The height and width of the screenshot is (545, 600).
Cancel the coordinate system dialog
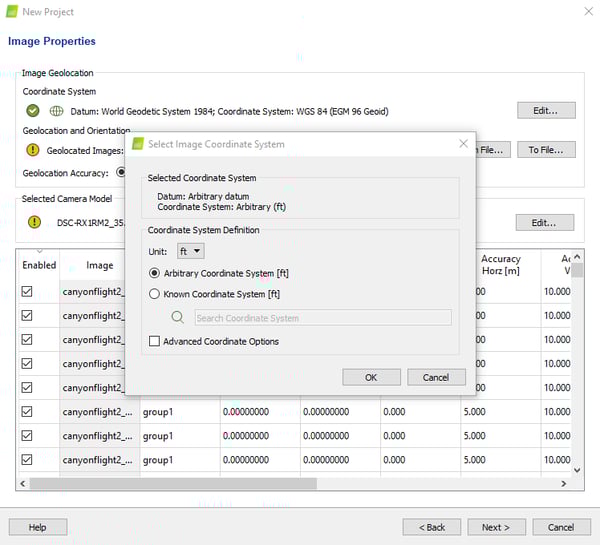coord(436,377)
